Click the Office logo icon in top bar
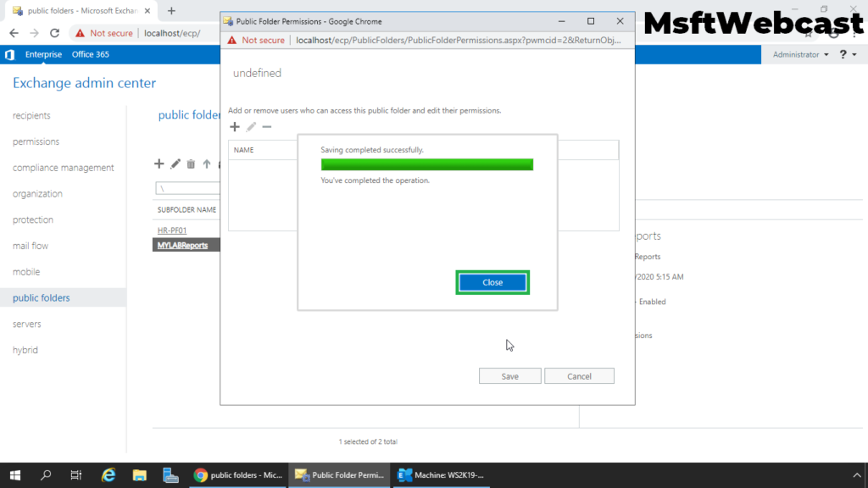Image resolution: width=868 pixels, height=488 pixels. 9,54
